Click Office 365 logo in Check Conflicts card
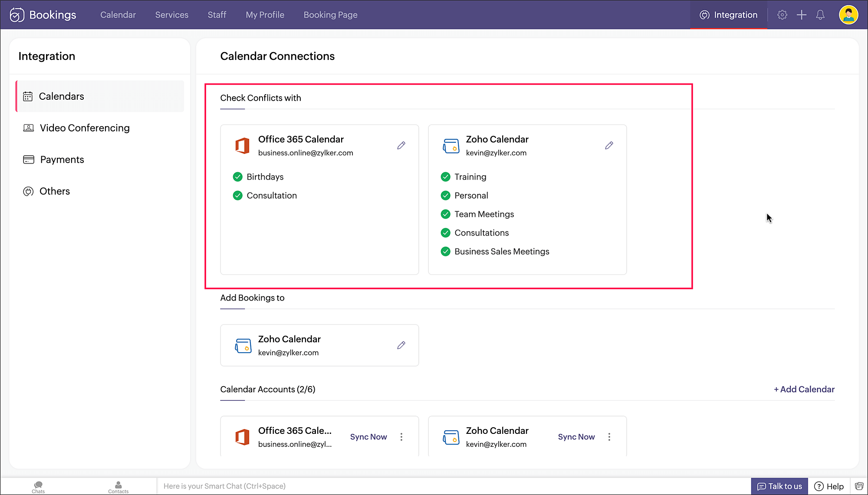Image resolution: width=868 pixels, height=495 pixels. [242, 146]
